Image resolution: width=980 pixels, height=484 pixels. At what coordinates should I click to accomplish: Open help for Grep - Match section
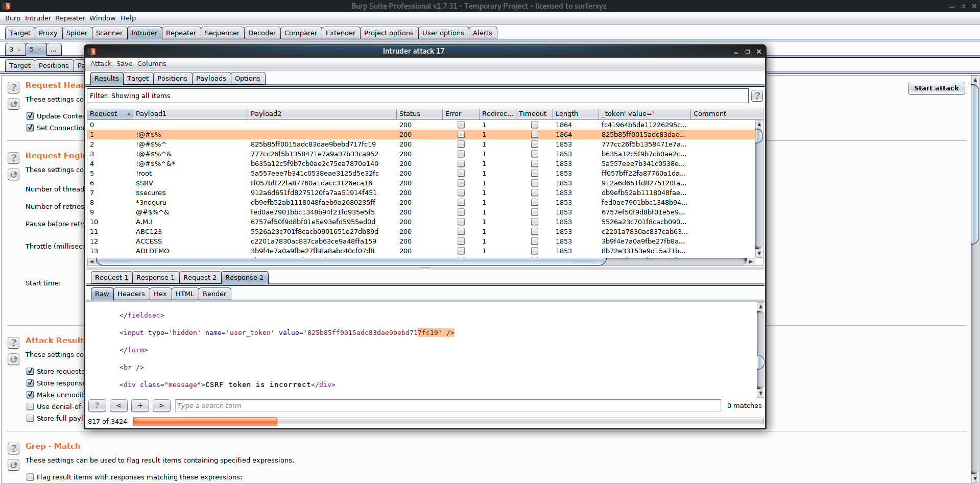click(14, 448)
